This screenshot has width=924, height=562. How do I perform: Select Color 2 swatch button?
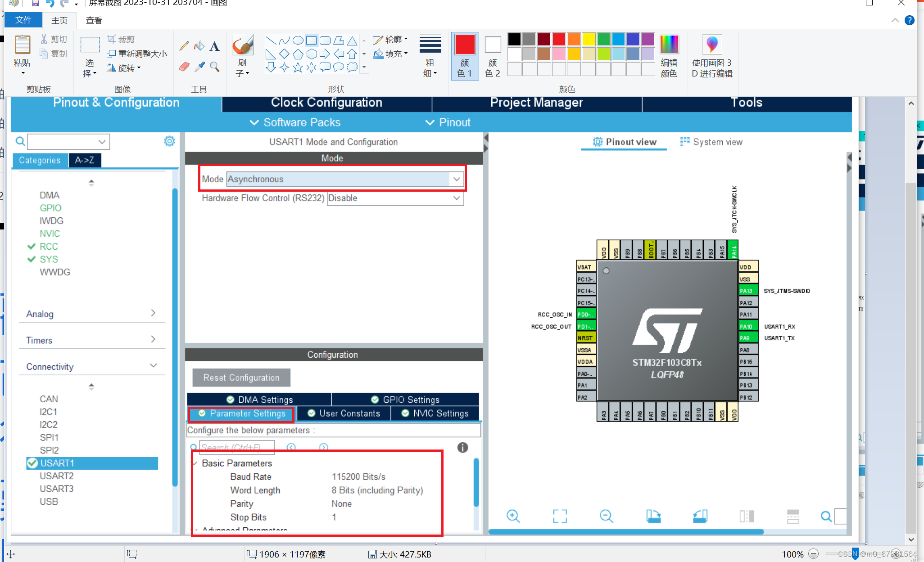pos(493,56)
